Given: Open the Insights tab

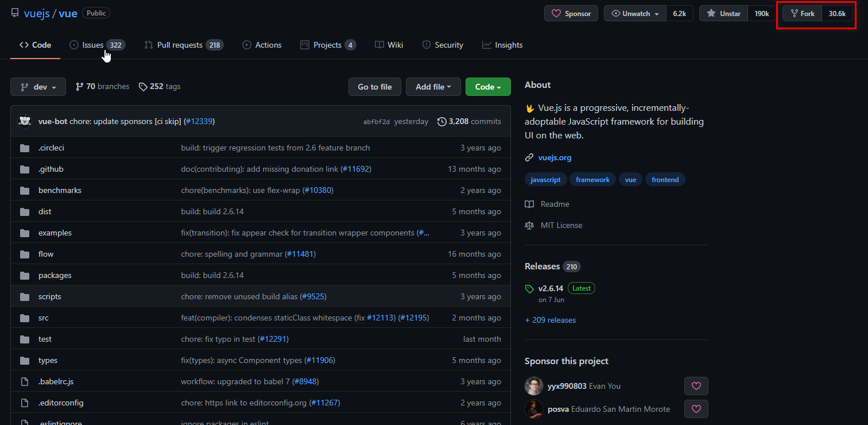Looking at the screenshot, I should 502,45.
